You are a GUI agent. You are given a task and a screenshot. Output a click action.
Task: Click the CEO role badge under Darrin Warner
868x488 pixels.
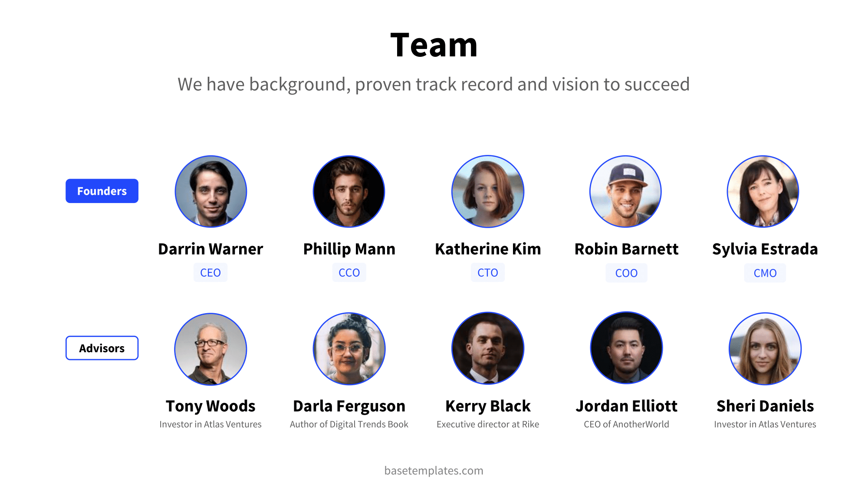(211, 273)
